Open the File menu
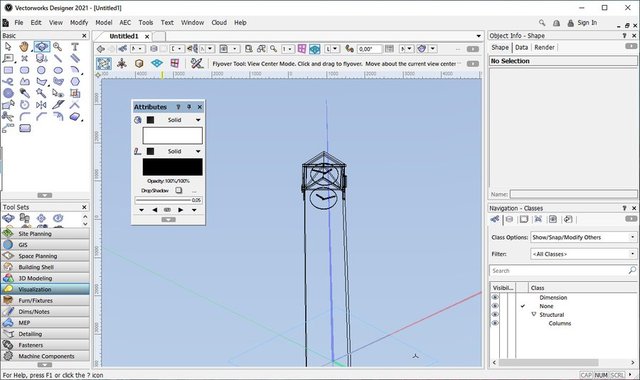640x380 pixels. pyautogui.click(x=19, y=22)
